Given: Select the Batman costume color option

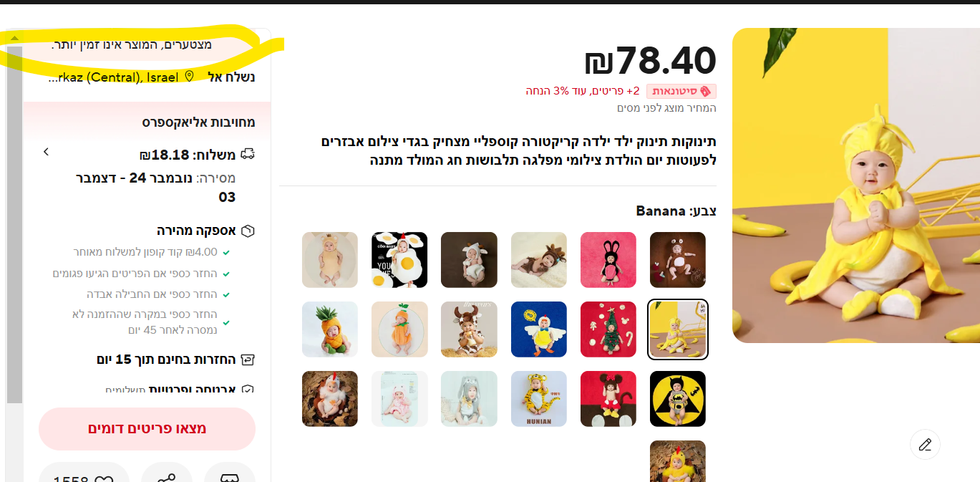Looking at the screenshot, I should point(678,399).
